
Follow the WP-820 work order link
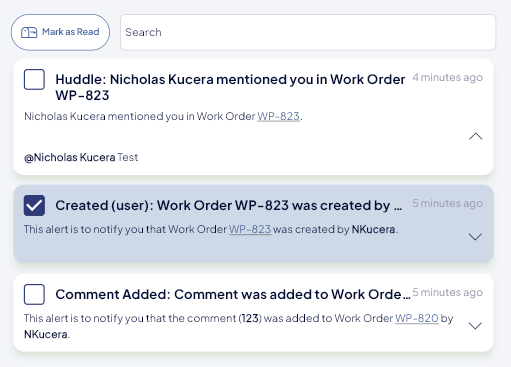[x=417, y=318]
